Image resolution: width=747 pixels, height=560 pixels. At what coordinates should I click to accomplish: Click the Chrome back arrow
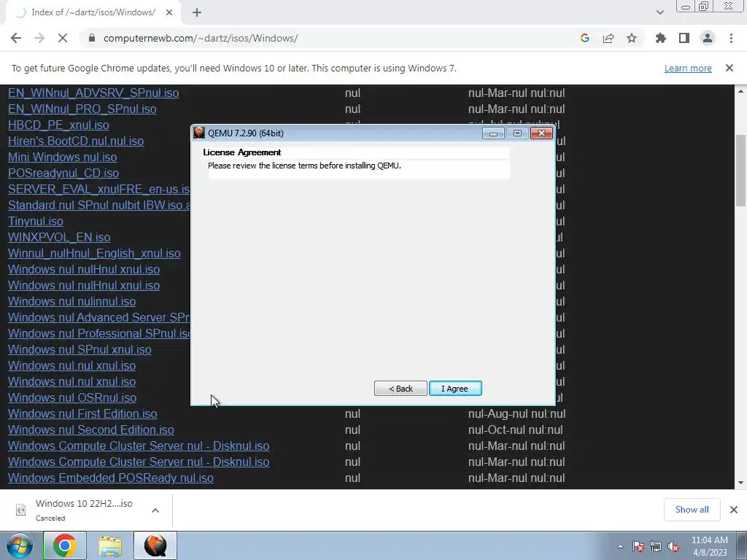click(16, 38)
